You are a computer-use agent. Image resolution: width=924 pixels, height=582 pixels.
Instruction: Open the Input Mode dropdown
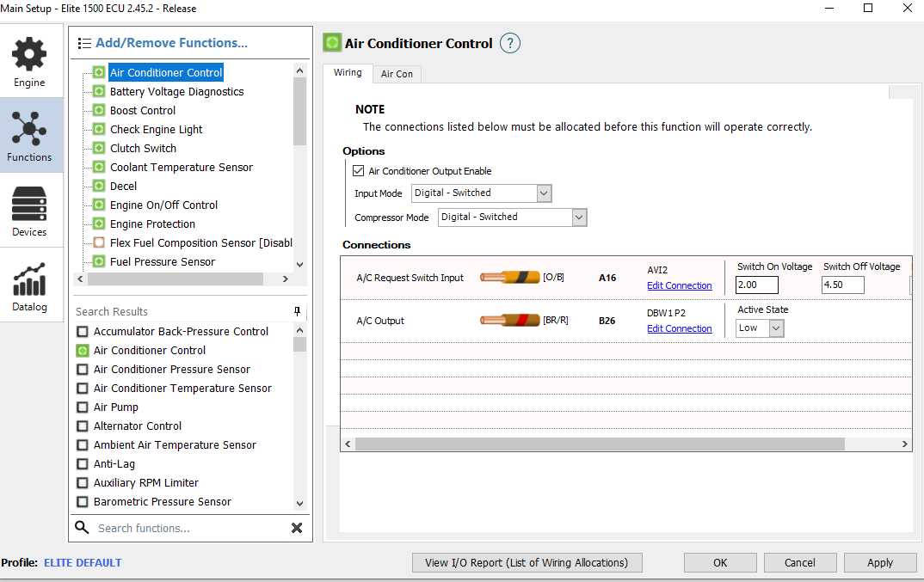click(481, 193)
